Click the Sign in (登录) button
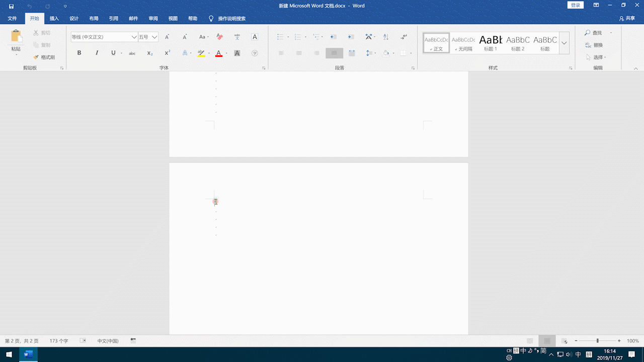Image resolution: width=644 pixels, height=362 pixels. tap(576, 5)
